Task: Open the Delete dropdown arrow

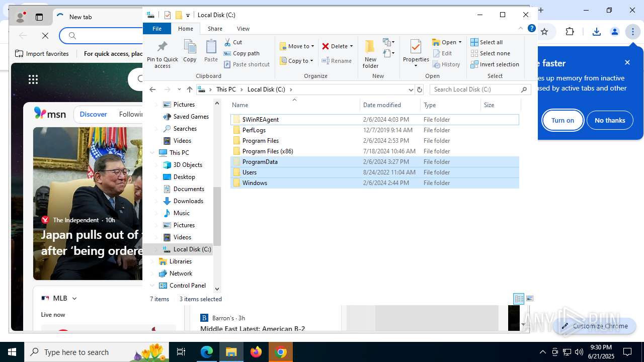Action: click(x=351, y=46)
